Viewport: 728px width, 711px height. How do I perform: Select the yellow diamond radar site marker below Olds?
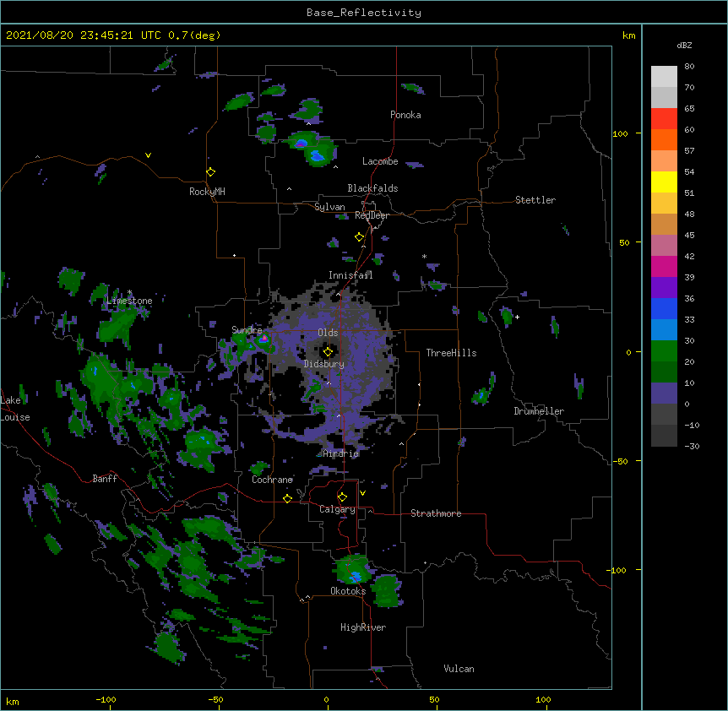click(328, 352)
